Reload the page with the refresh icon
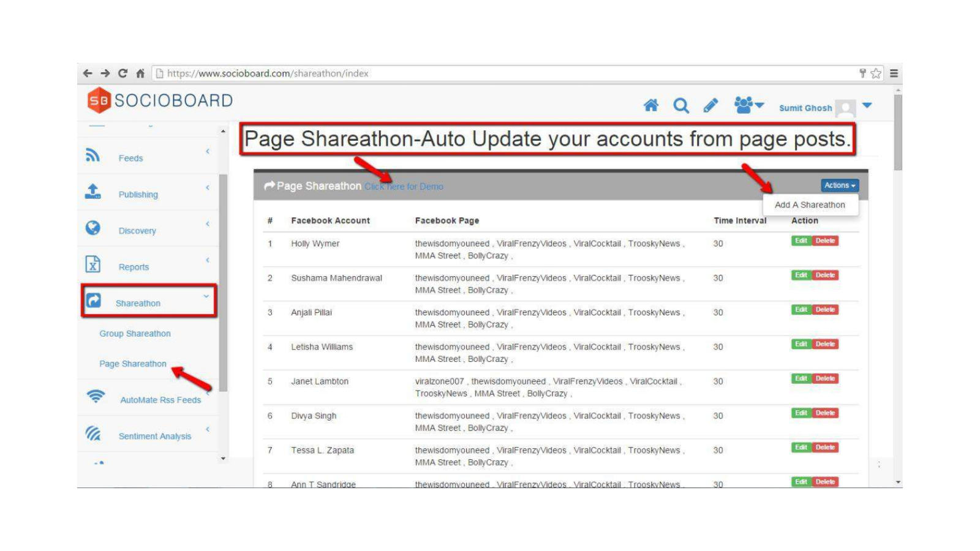 tap(123, 73)
